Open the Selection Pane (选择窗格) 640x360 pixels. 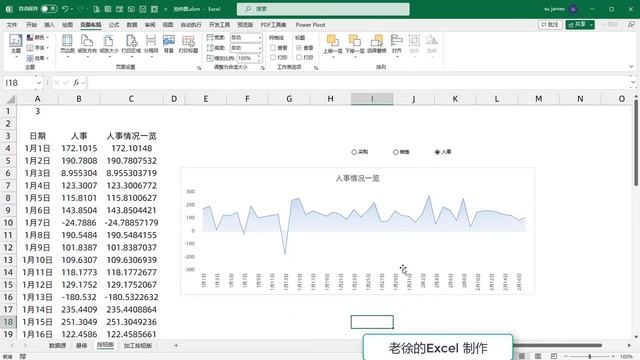point(376,44)
